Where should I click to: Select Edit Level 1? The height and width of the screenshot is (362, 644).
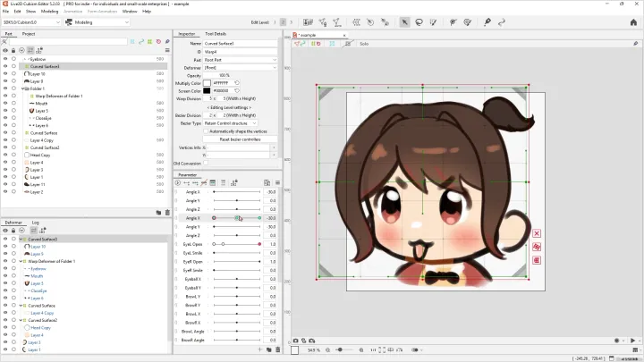(x=275, y=22)
